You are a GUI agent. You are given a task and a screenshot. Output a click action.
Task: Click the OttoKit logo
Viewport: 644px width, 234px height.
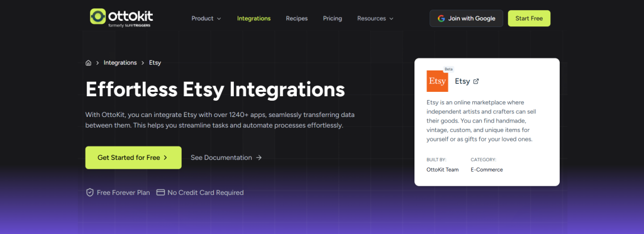121,18
